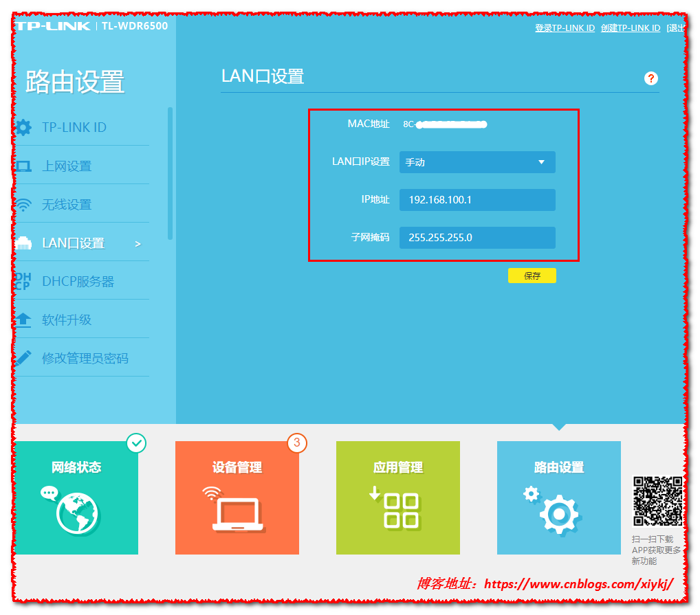Click the 登录TP-LINK ID link

[x=565, y=28]
